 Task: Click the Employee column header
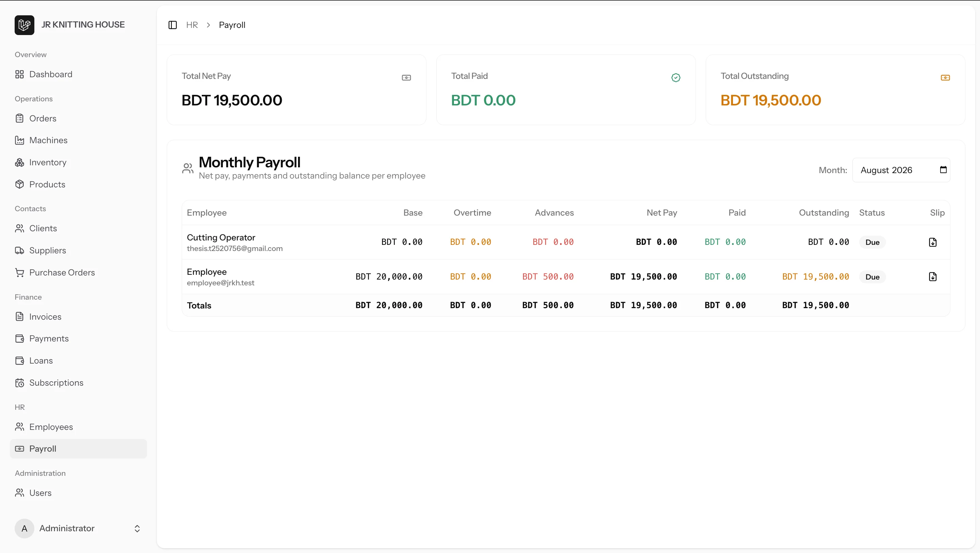tap(207, 213)
